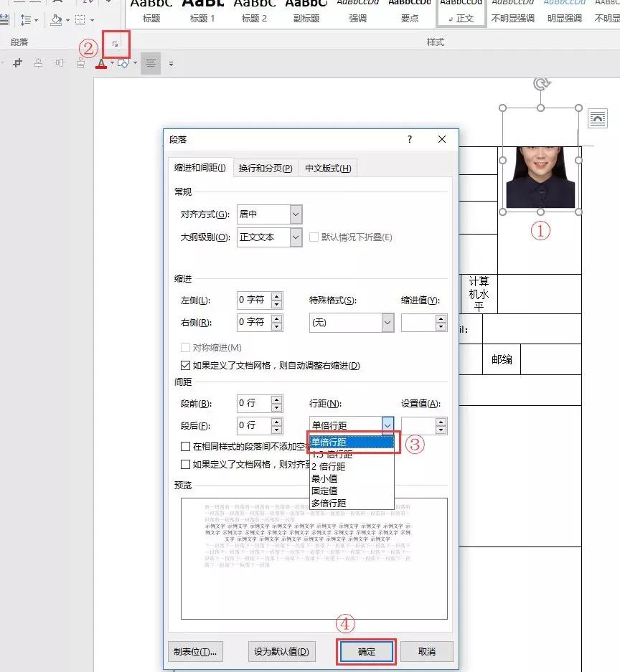Click the picture layout options icon
Image resolution: width=620 pixels, height=672 pixels.
point(597,119)
